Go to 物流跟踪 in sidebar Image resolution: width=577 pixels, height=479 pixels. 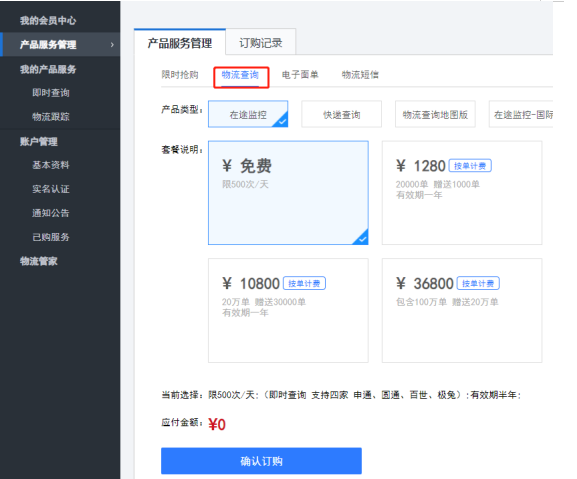click(50, 117)
